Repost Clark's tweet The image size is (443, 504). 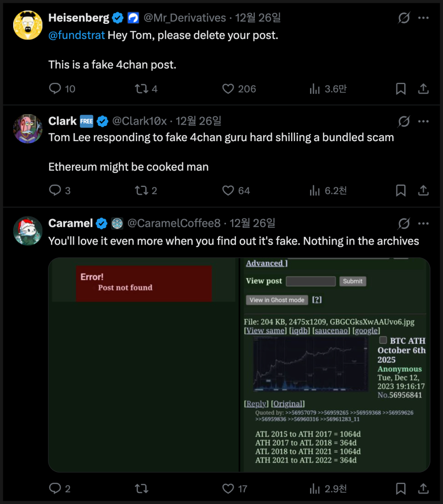click(141, 191)
